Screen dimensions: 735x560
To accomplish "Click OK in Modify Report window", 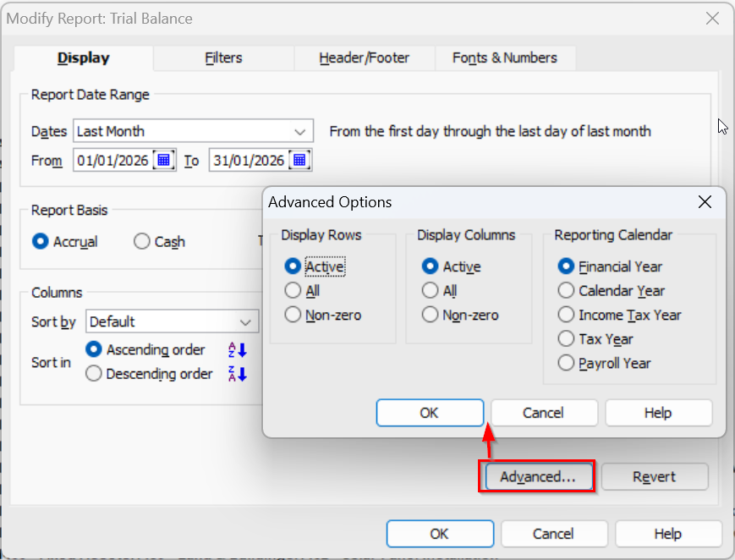I will 440,534.
